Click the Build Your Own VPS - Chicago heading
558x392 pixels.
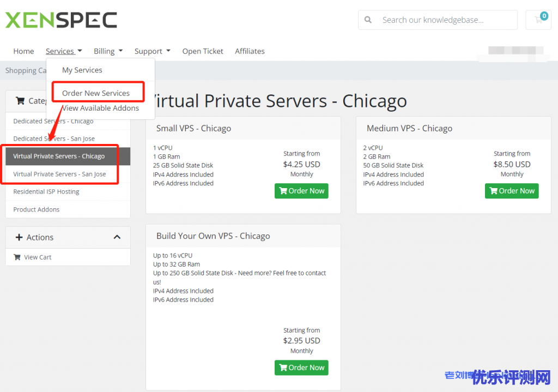[213, 236]
